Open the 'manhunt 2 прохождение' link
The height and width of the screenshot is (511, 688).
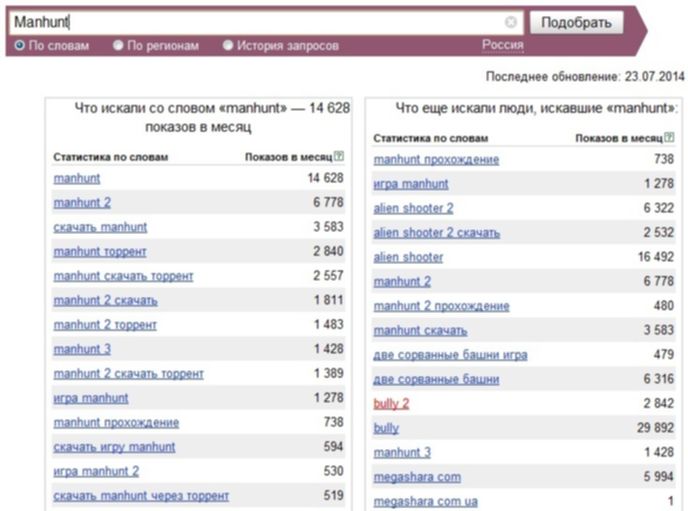tap(441, 306)
